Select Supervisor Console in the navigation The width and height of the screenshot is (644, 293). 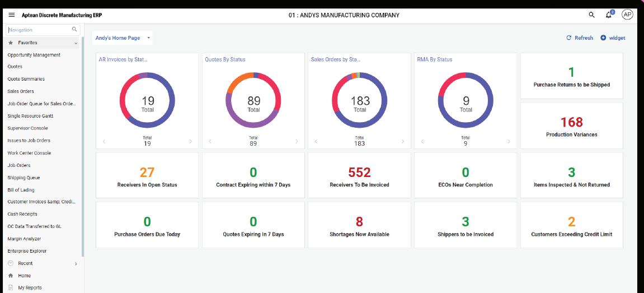[27, 128]
